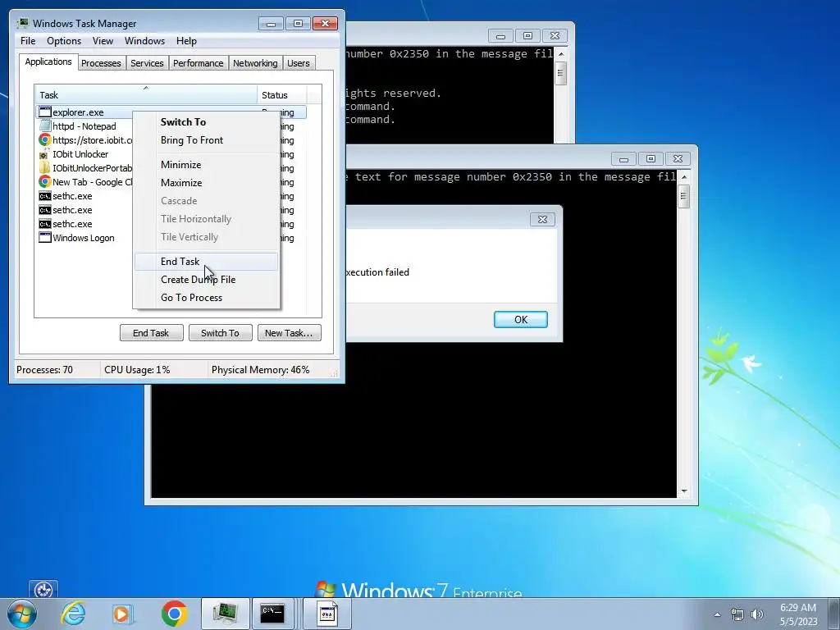Open the Options menu

(x=64, y=41)
